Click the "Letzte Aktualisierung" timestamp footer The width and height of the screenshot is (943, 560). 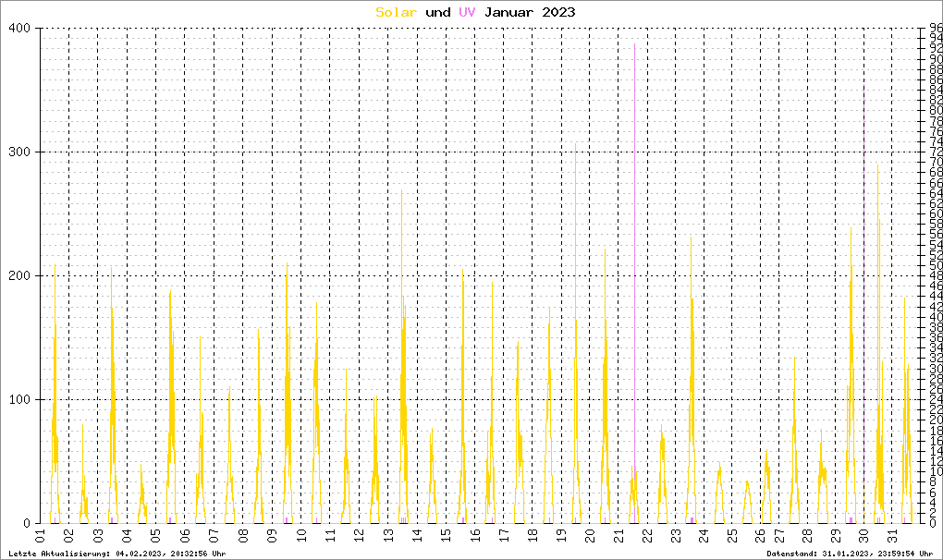click(x=115, y=554)
